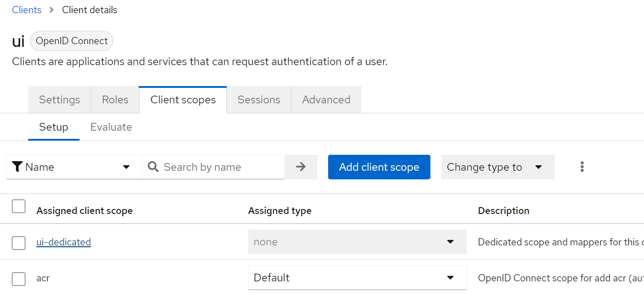Click the filter icon next to Name

pos(17,167)
